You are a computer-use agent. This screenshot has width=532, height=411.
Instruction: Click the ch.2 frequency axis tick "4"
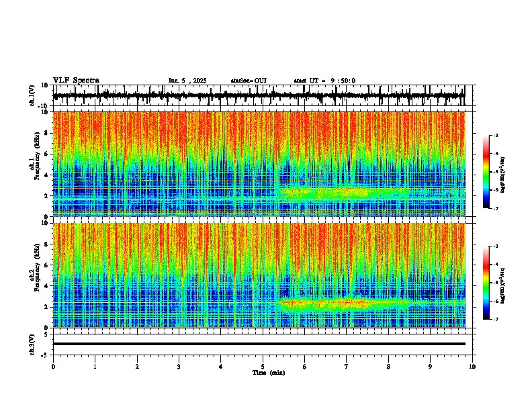(x=46, y=286)
